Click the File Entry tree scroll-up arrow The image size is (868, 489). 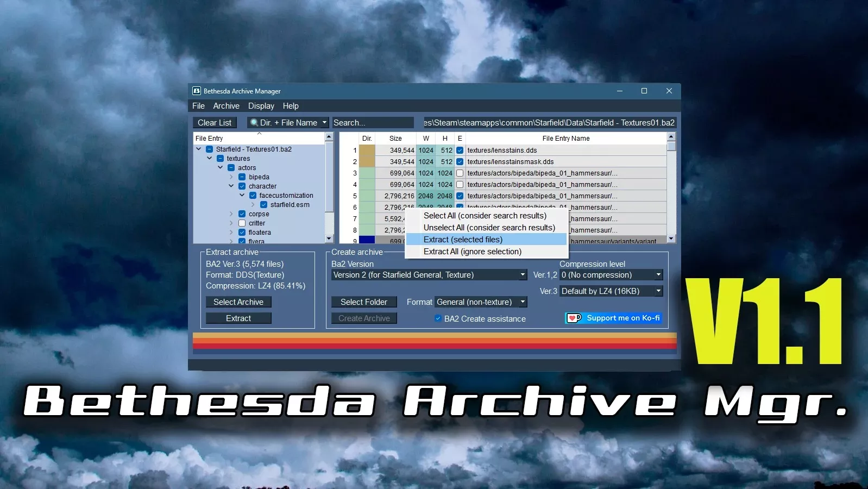coord(329,137)
